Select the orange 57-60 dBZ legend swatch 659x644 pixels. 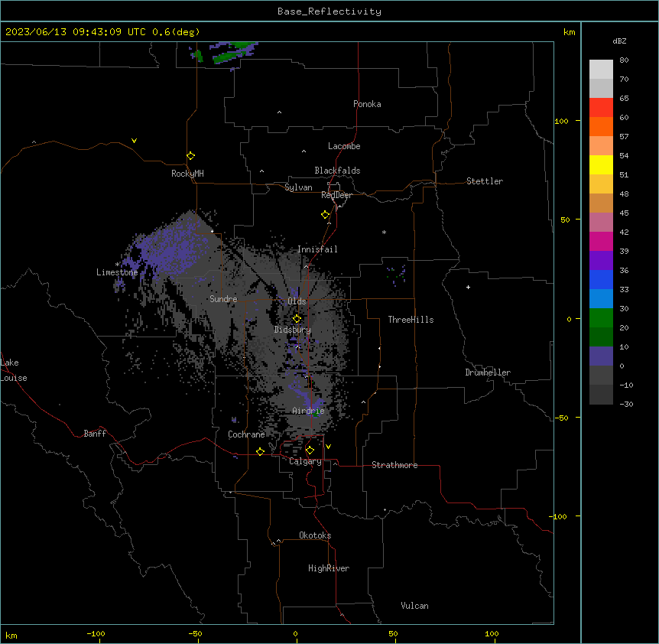601,126
